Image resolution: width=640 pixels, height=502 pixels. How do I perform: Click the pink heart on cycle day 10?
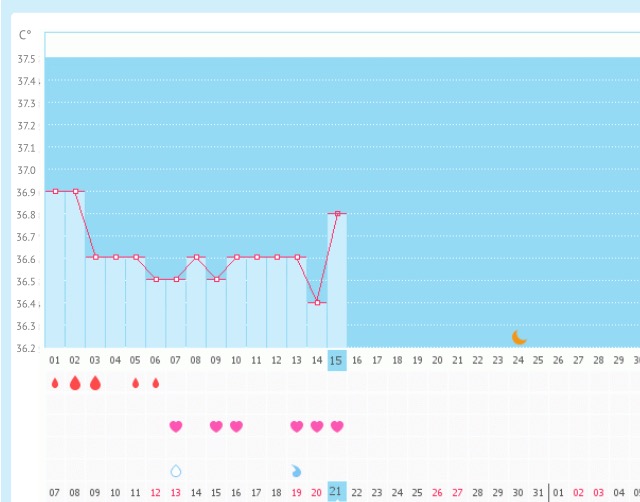(x=236, y=426)
